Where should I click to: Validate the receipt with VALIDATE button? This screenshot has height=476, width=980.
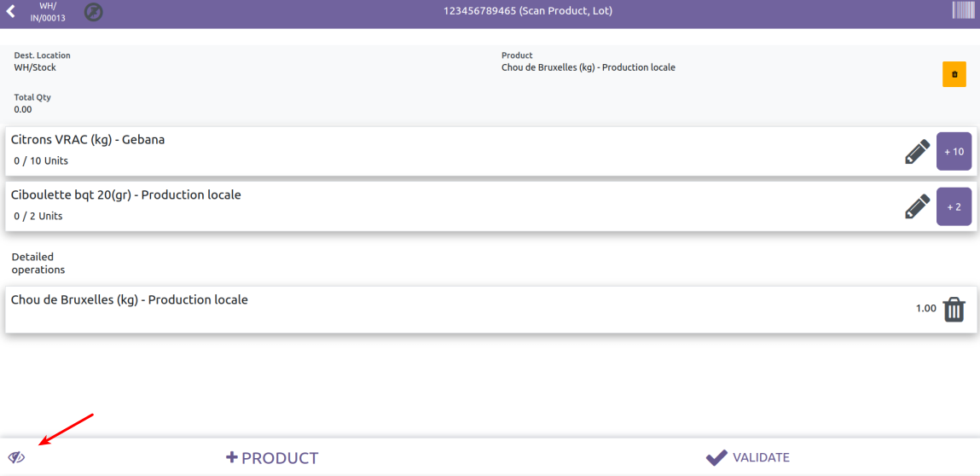(x=748, y=458)
